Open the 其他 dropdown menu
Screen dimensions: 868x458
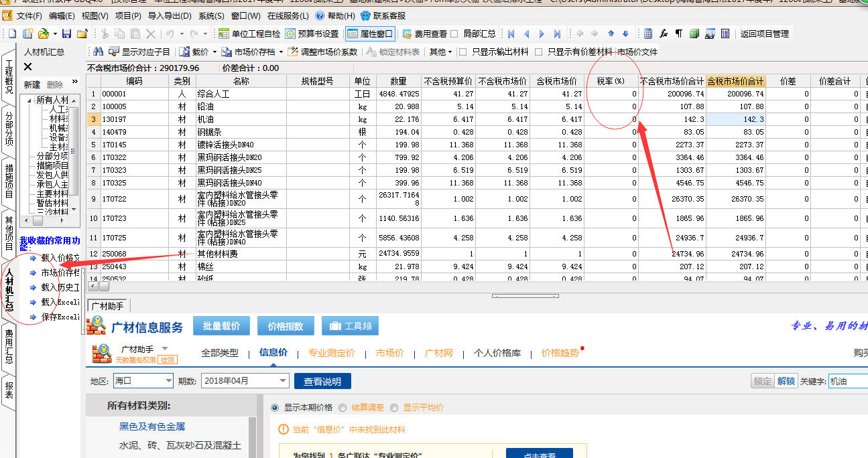[x=440, y=52]
